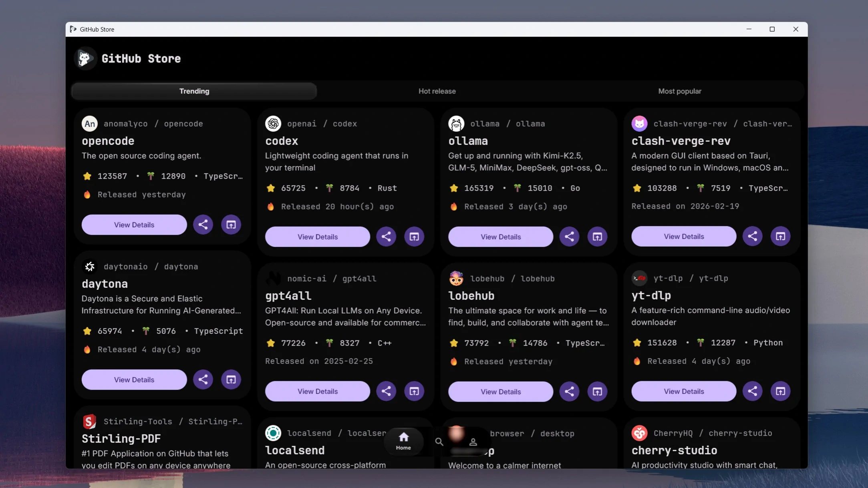This screenshot has height=488, width=868.
Task: Open the openai / codex repository link
Action: [324, 123]
